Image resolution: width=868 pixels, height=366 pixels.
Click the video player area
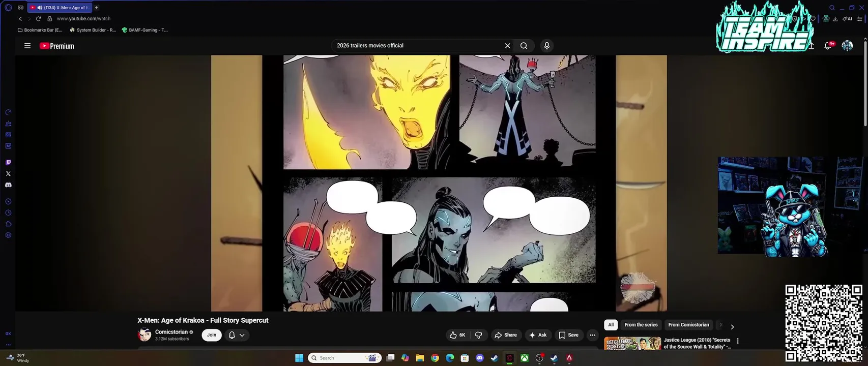pyautogui.click(x=439, y=183)
